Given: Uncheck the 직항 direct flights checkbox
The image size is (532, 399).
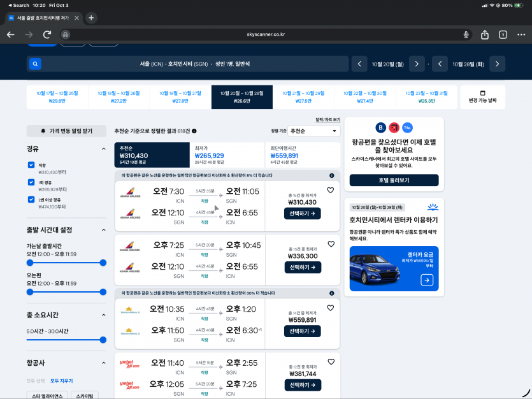Looking at the screenshot, I should (x=31, y=165).
